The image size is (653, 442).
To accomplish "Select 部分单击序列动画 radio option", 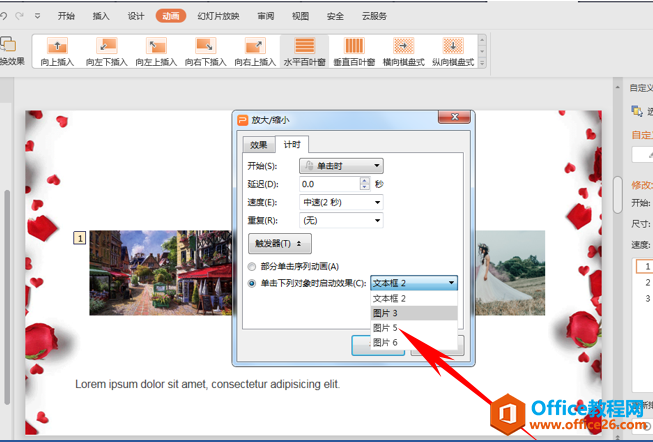I will coord(253,267).
